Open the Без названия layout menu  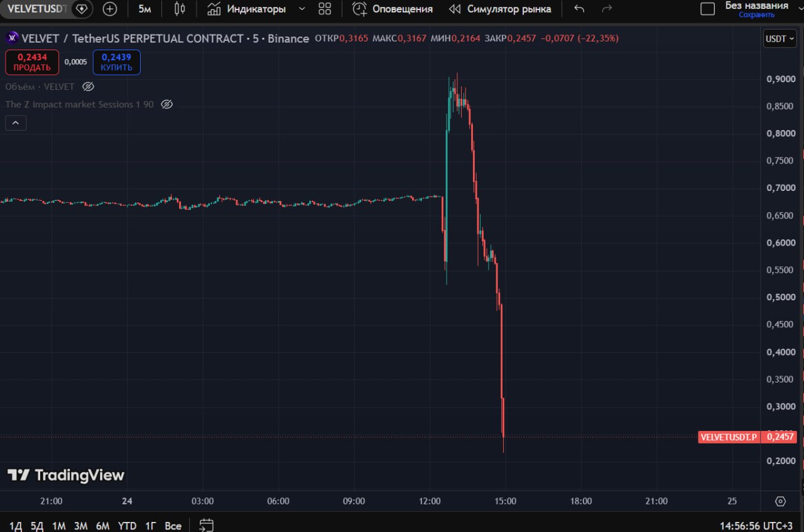click(x=756, y=6)
